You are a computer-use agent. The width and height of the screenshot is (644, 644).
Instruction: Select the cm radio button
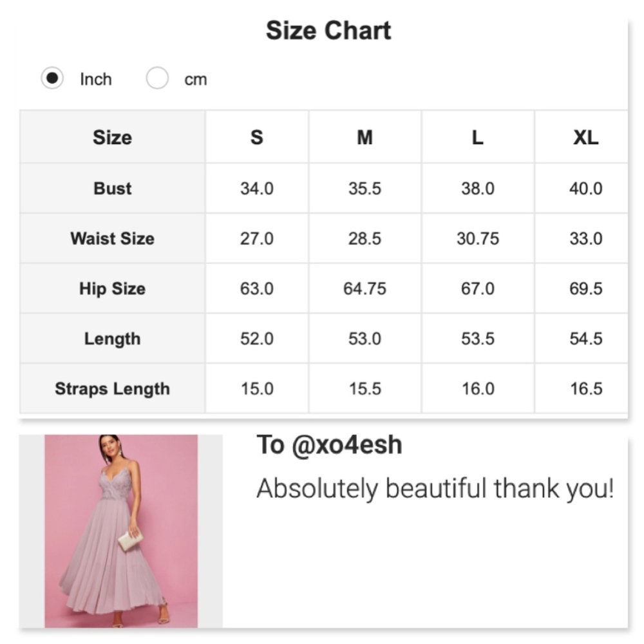[x=157, y=78]
